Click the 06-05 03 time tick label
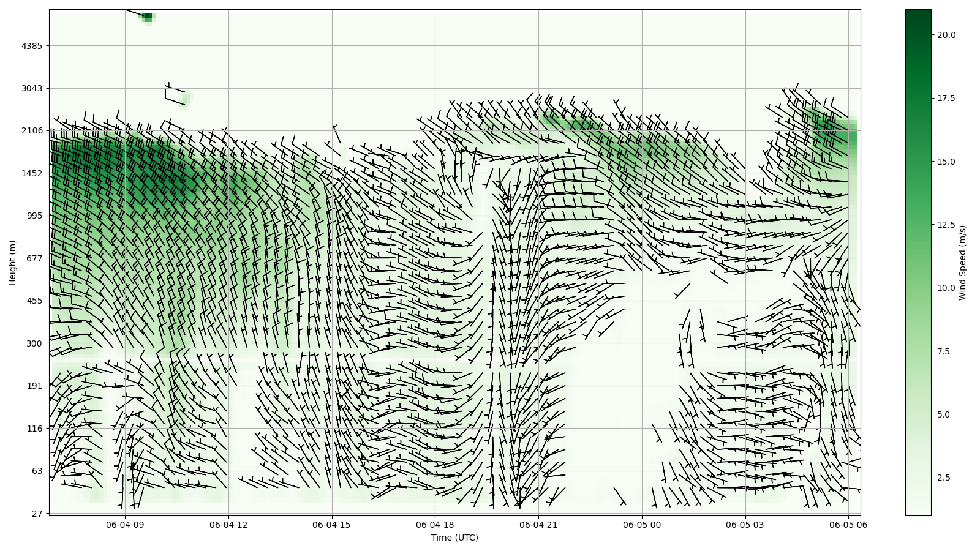The width and height of the screenshot is (980, 551). [x=745, y=525]
